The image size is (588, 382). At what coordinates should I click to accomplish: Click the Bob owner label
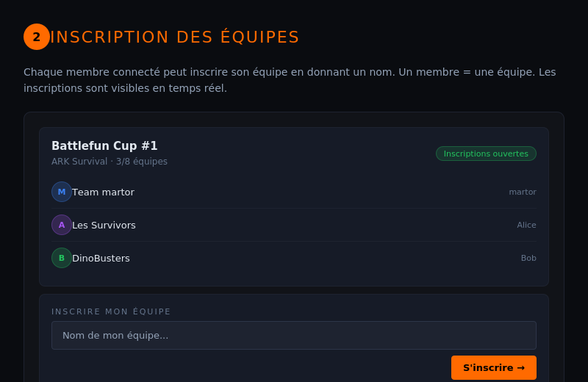tap(528, 258)
